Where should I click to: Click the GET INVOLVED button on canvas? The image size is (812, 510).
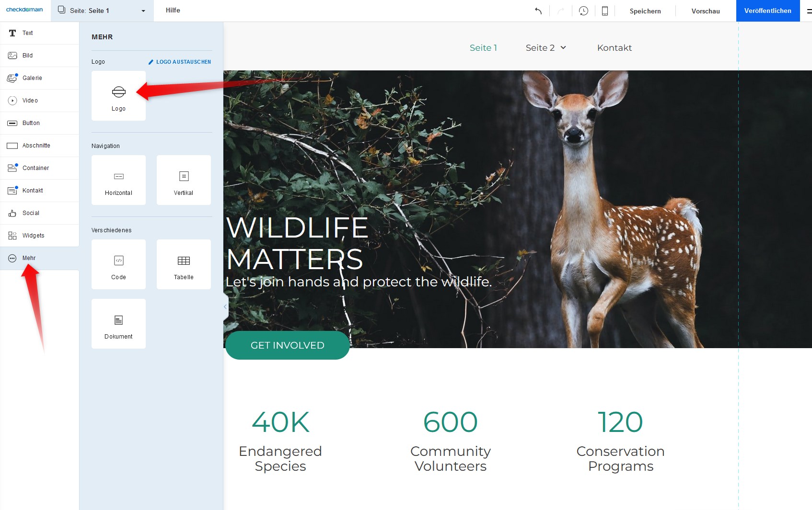pos(287,345)
